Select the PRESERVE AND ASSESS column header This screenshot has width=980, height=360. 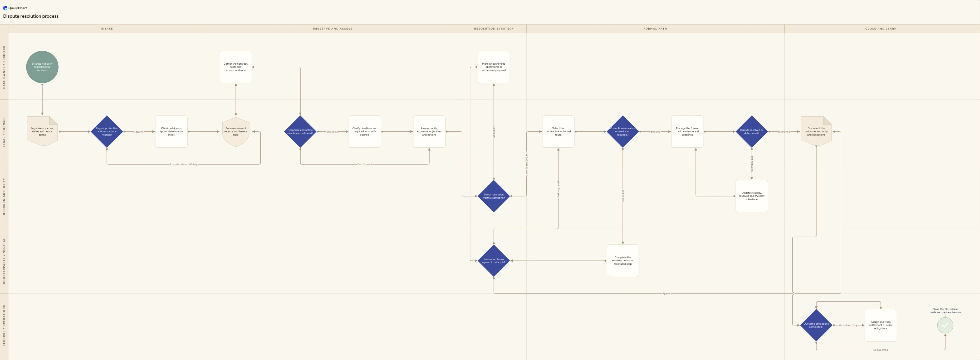pos(332,28)
